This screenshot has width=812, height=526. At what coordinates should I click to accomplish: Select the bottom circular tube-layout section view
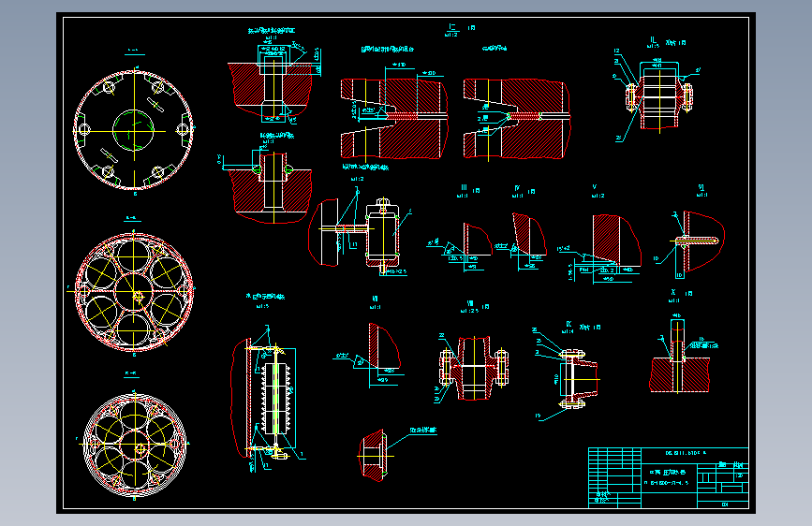pos(135,445)
